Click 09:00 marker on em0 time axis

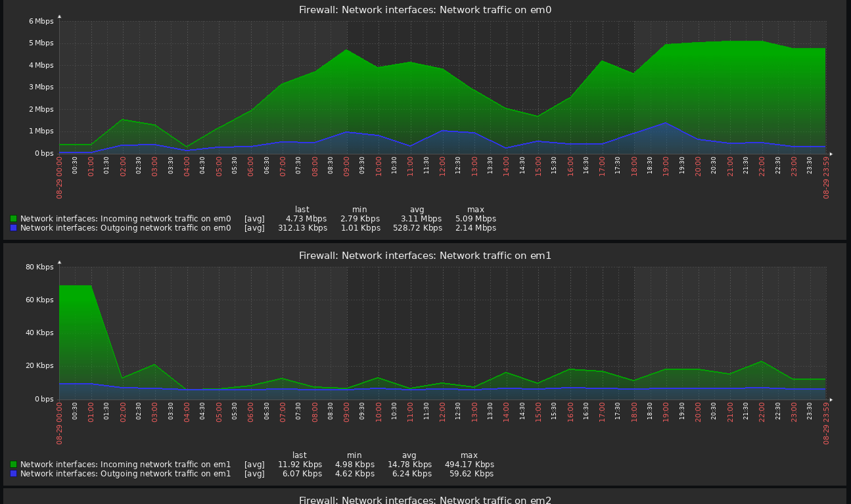click(x=346, y=165)
